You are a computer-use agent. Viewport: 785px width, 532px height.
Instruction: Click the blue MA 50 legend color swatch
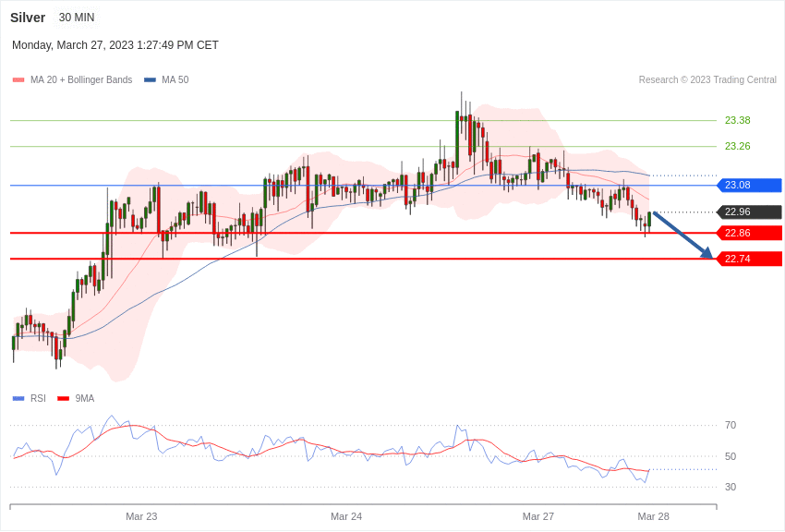pos(150,80)
